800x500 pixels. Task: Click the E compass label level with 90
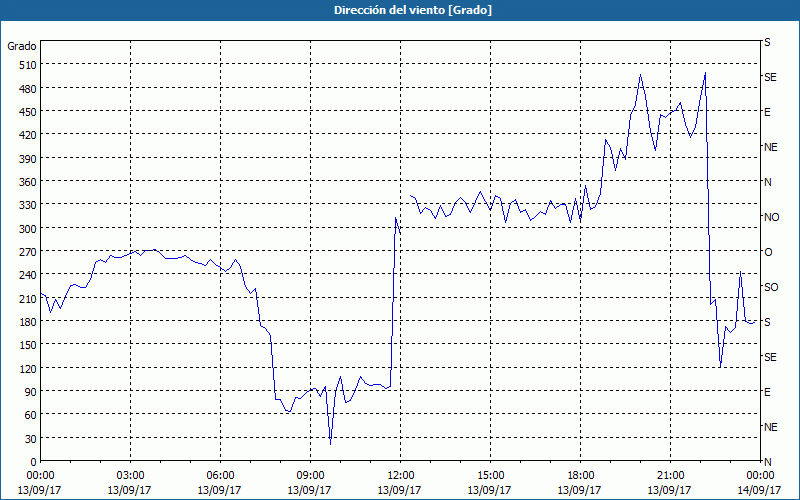click(767, 392)
